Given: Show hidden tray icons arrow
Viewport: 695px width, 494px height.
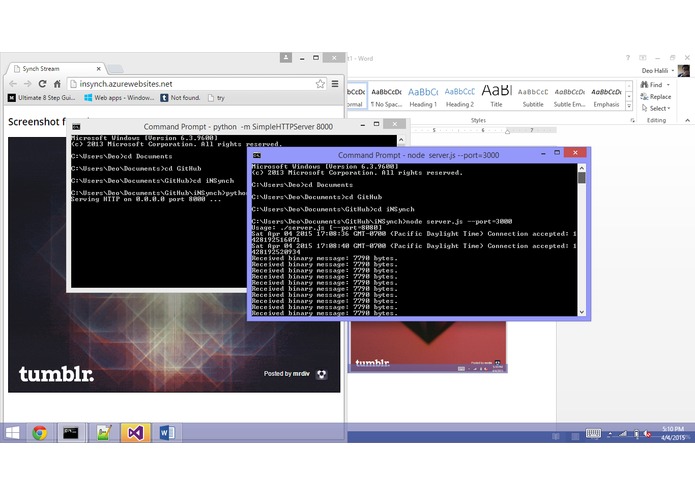Looking at the screenshot, I should pyautogui.click(x=610, y=434).
